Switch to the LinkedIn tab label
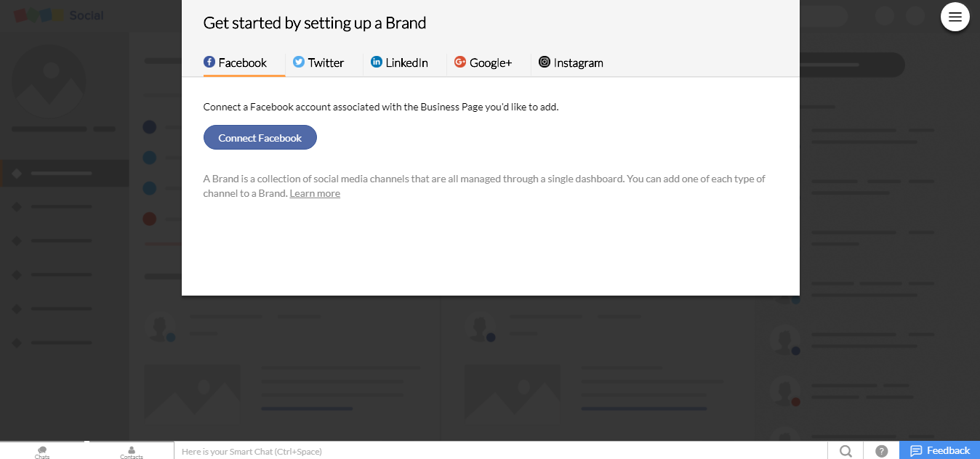This screenshot has width=980, height=459. click(x=406, y=63)
